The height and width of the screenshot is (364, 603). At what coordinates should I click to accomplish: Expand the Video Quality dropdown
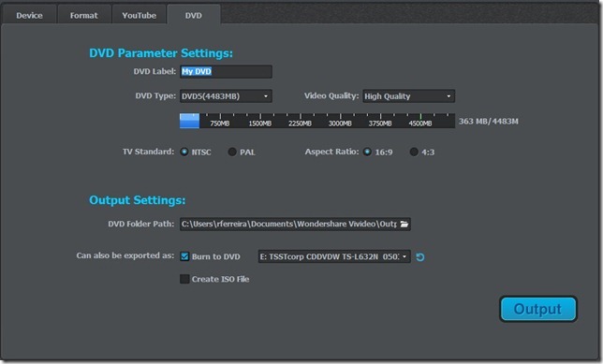click(408, 96)
